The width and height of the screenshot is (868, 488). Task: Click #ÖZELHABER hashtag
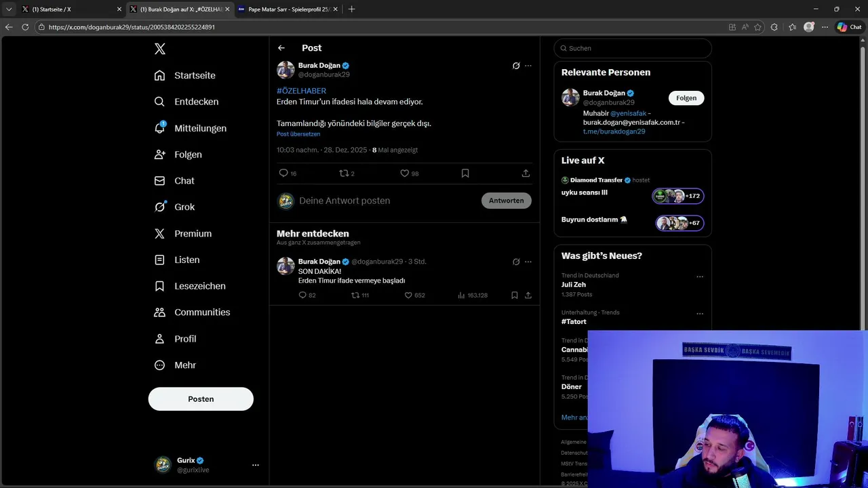[x=301, y=91]
